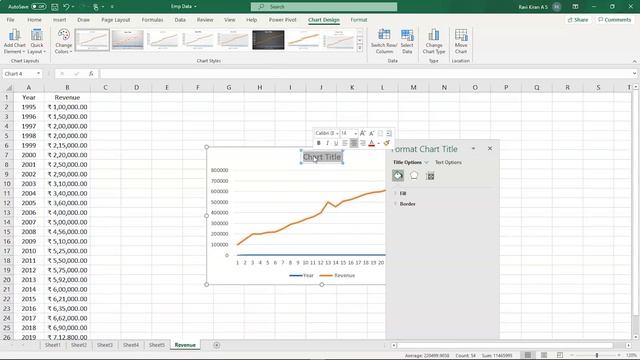
Task: Open the Name Box dropdown
Action: [38, 74]
